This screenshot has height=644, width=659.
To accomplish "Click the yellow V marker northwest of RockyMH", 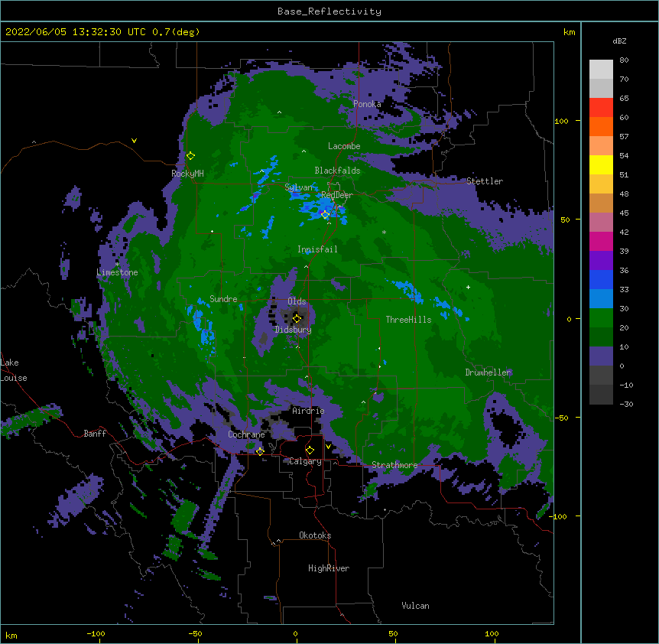I will point(134,141).
